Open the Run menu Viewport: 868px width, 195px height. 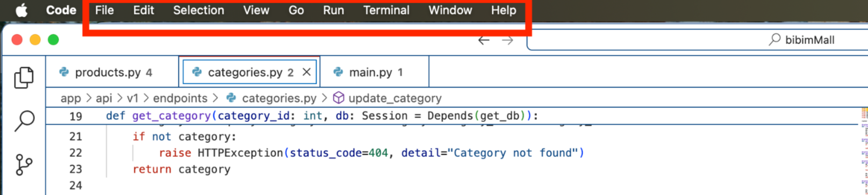[x=333, y=10]
